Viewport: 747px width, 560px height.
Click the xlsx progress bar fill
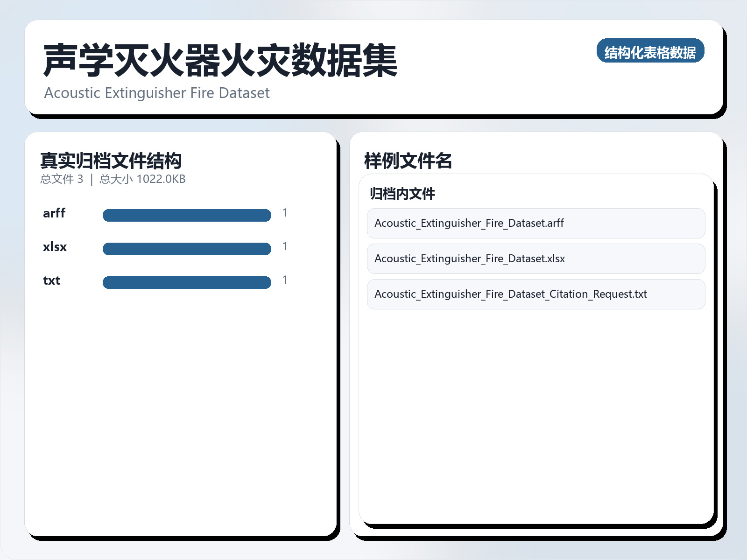tap(187, 249)
